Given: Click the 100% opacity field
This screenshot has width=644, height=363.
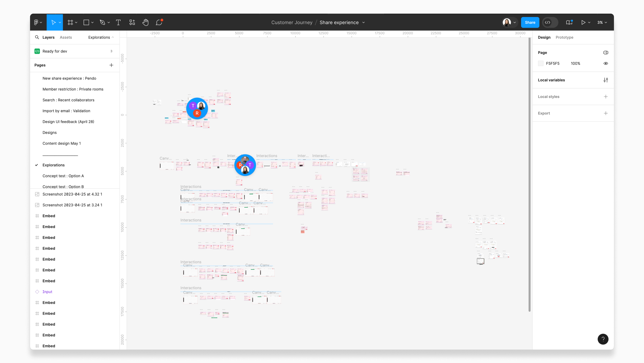Looking at the screenshot, I should pyautogui.click(x=575, y=63).
